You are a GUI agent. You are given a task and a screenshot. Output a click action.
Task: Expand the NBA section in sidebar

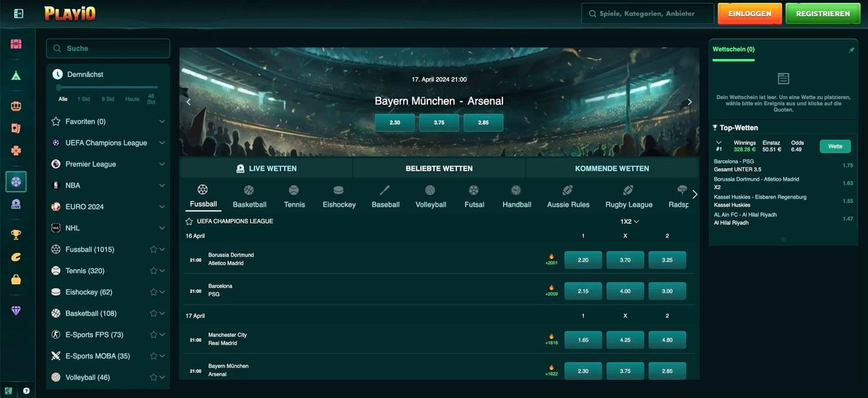(161, 185)
